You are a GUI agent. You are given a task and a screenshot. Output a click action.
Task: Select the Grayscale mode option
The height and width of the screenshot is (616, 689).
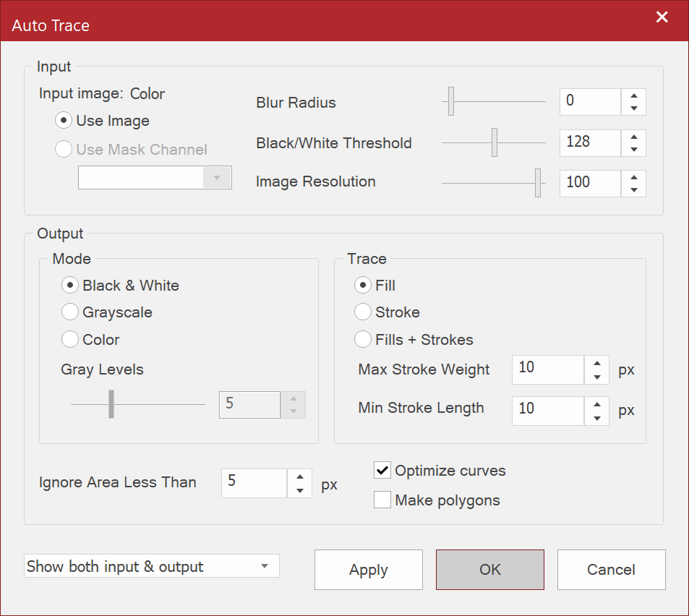[x=70, y=312]
